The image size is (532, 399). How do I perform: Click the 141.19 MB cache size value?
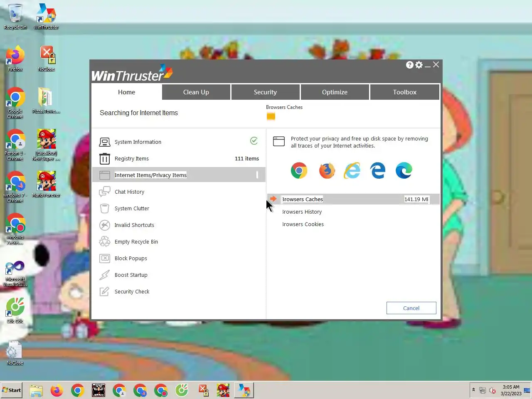416,199
